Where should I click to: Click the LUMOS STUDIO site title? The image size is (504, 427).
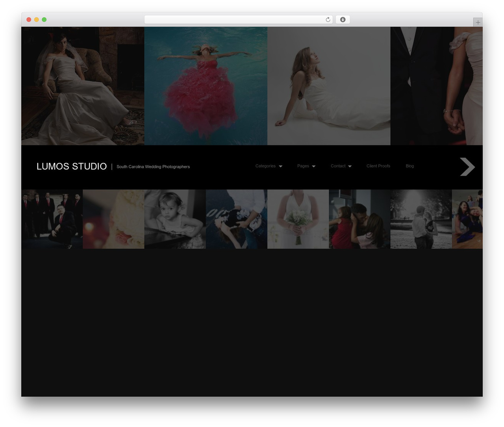[x=72, y=167]
